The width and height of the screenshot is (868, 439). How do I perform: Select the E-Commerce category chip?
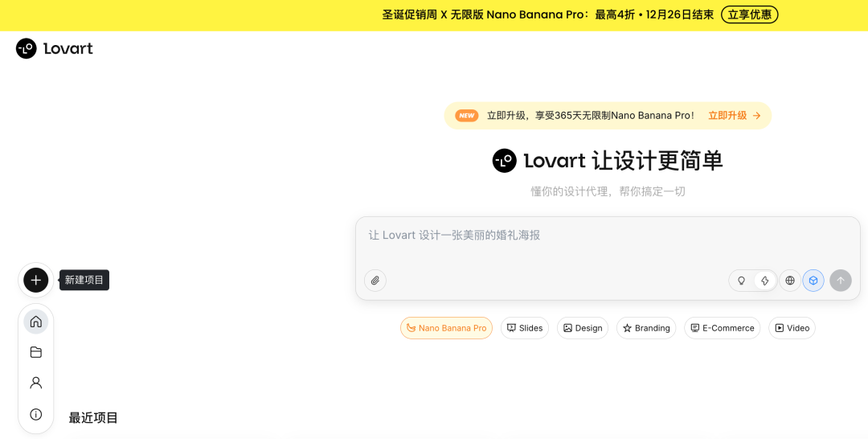[723, 328]
